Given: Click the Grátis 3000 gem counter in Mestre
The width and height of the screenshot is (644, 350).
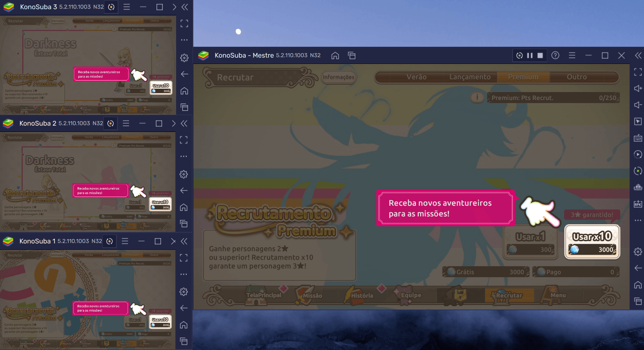Looking at the screenshot, I should pyautogui.click(x=486, y=272).
